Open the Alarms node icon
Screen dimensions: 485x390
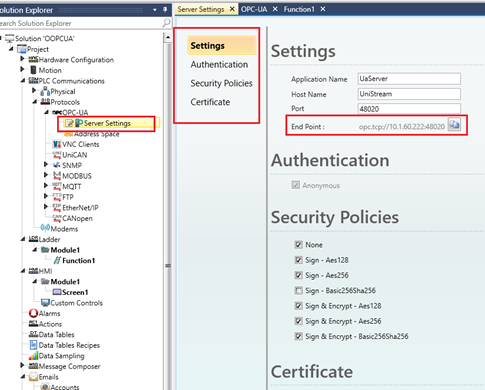coord(33,313)
